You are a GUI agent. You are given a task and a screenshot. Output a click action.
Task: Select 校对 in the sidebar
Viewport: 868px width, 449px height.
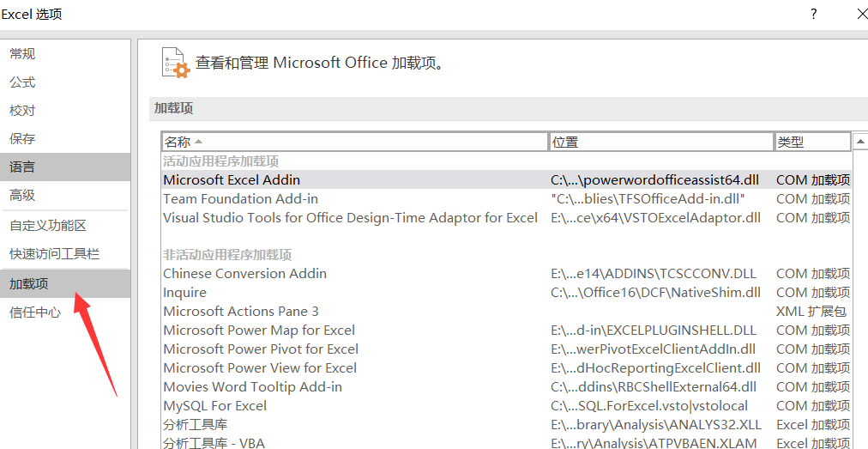click(x=65, y=110)
